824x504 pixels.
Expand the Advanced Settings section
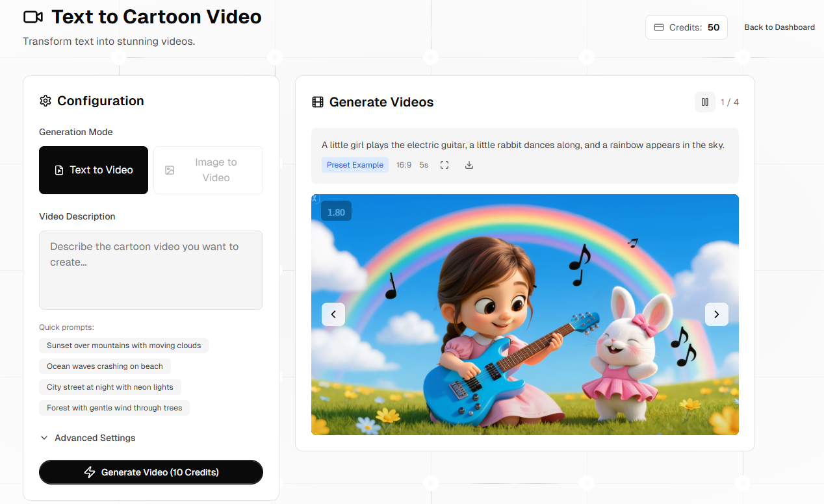(88, 438)
